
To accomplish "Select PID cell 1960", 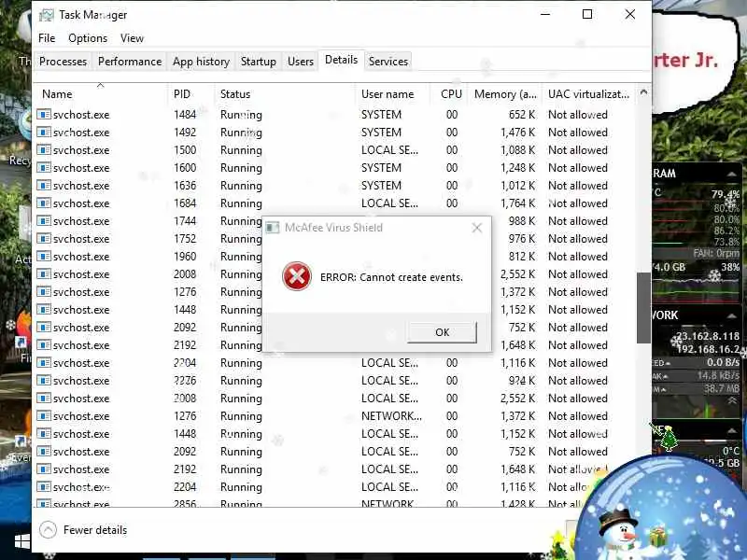I will coord(185,256).
